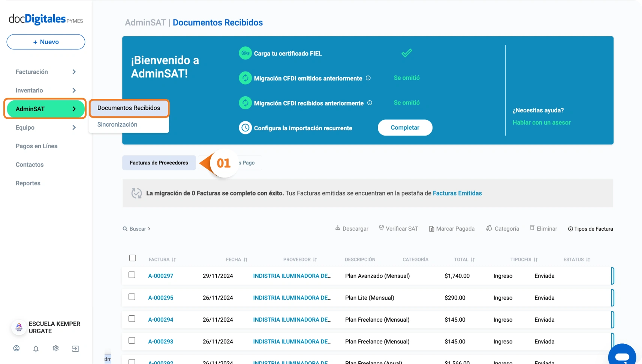Sort by PROVEEDOR column
Image resolution: width=642 pixels, height=364 pixels.
click(x=300, y=260)
